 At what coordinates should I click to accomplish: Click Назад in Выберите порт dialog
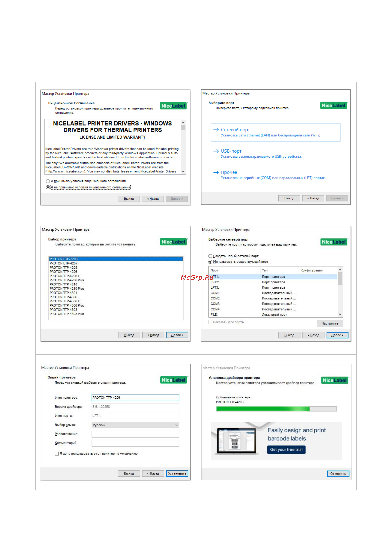tap(313, 198)
